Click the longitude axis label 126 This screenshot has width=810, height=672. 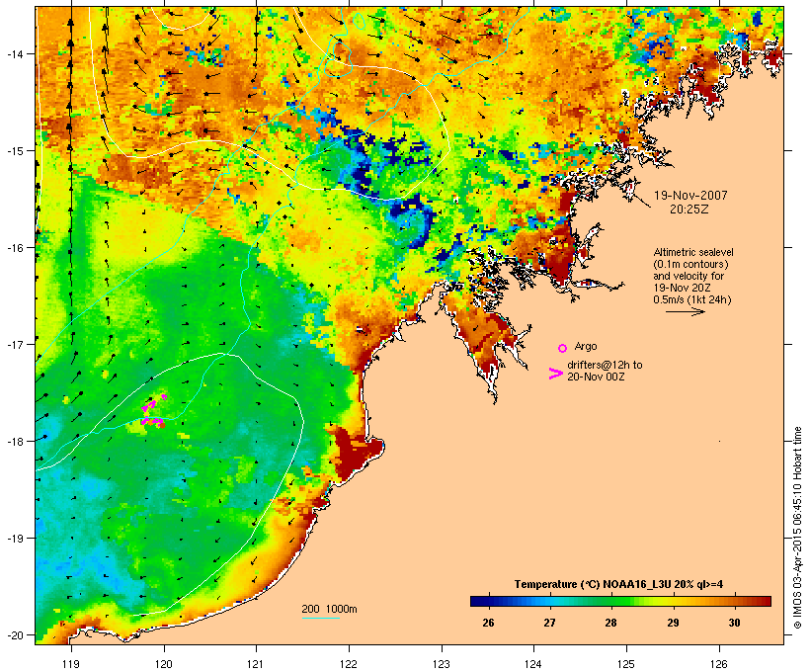tap(719, 663)
